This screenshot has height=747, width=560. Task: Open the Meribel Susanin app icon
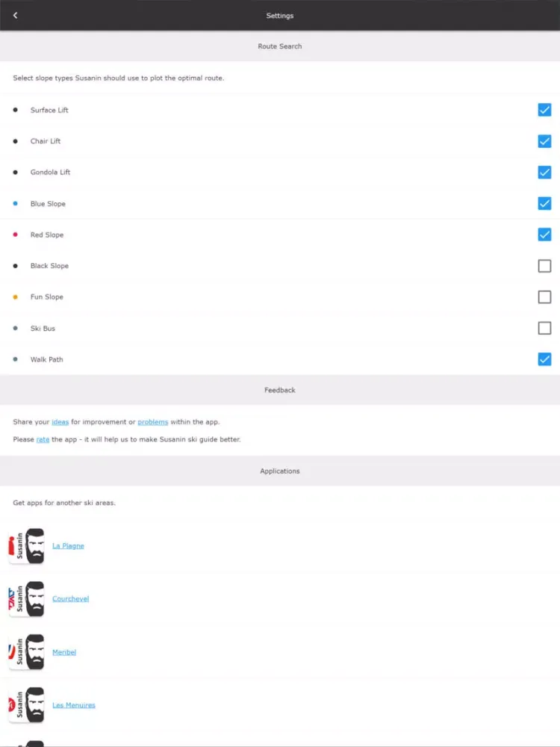point(27,651)
